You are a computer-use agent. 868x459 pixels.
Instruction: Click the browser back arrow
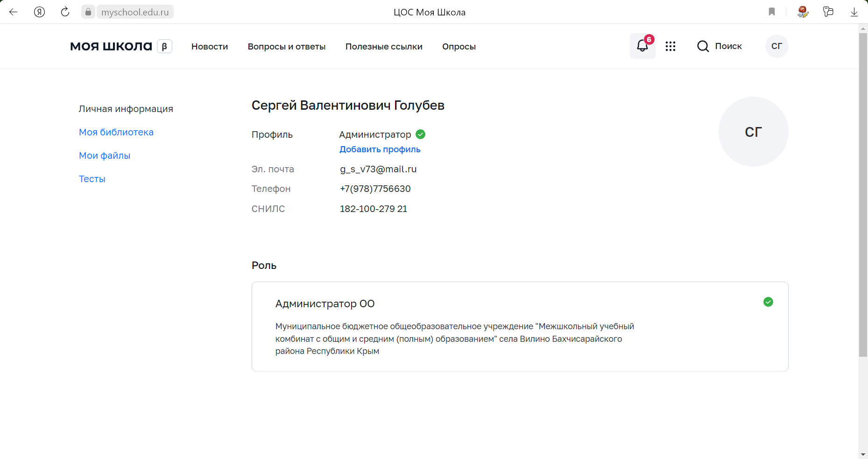(14, 12)
